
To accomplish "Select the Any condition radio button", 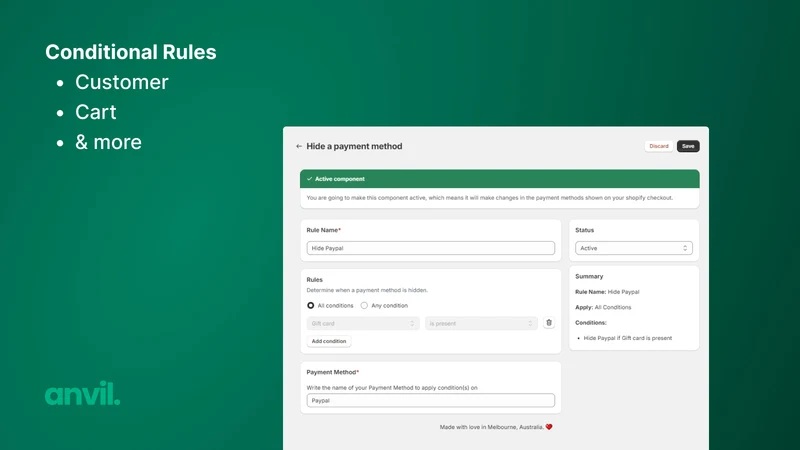I will (364, 306).
